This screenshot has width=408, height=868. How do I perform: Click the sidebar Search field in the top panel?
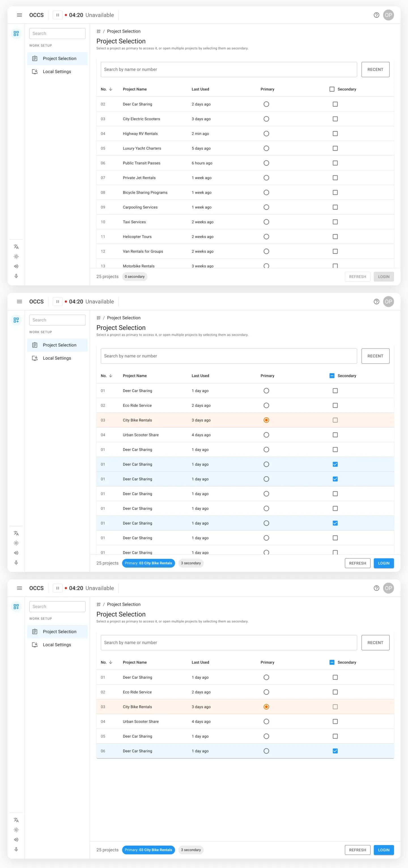coord(57,33)
